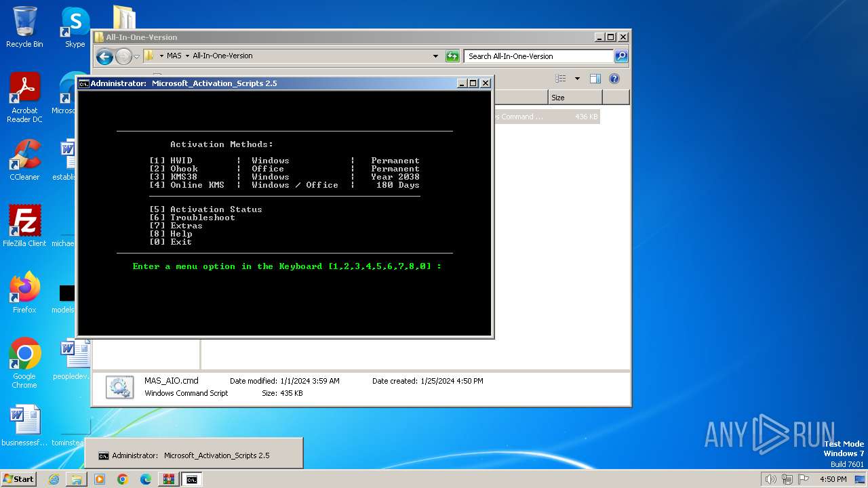Select the yellow folder icon on desktop

click(124, 16)
